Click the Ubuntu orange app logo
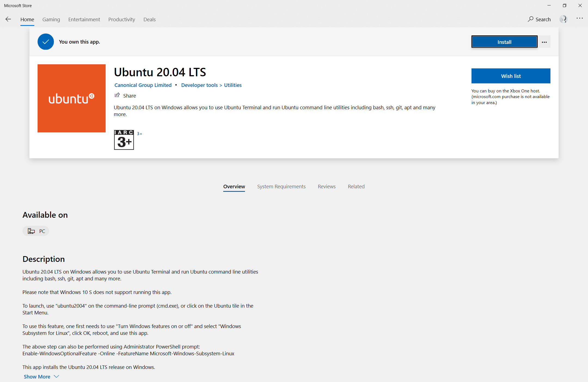 [72, 98]
